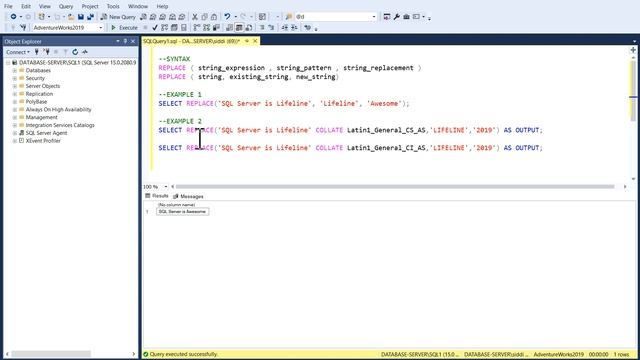Click the Change Connection plug icon
This screenshot has height=360, width=640.
[23, 28]
